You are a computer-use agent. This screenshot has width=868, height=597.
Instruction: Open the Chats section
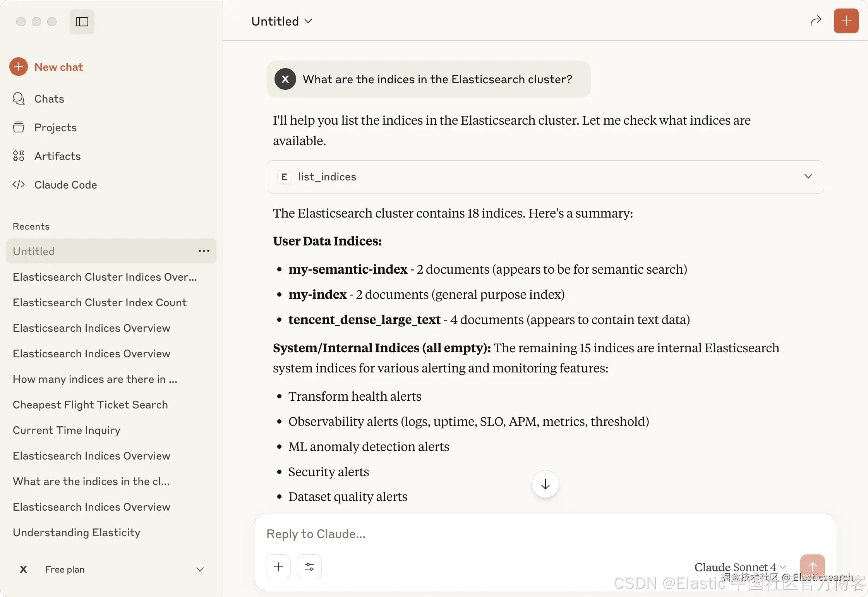49,99
